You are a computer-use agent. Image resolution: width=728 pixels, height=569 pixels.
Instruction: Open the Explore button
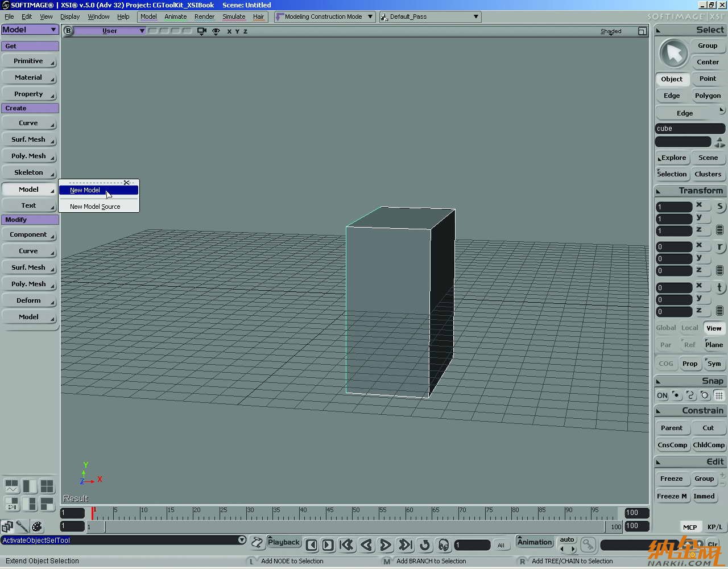pyautogui.click(x=672, y=158)
